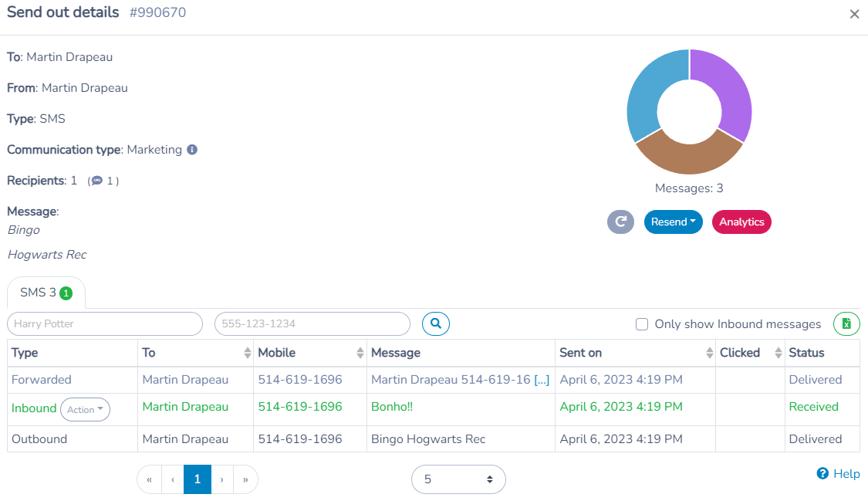The image size is (868, 501).
Task: Sort the table by Mobile column
Action: (360, 353)
